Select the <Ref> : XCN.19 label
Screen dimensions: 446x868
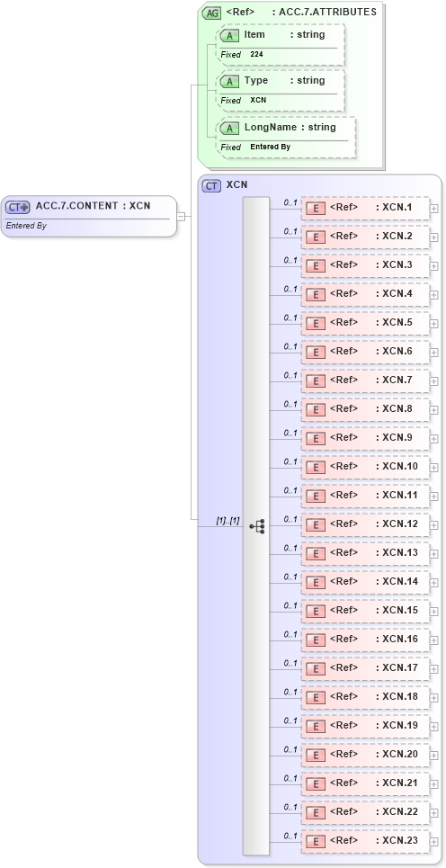(374, 725)
